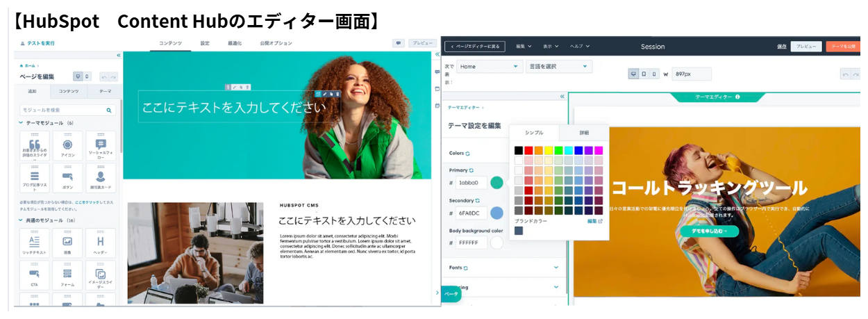The image size is (868, 319).
Task: Open the 設定 tab
Action: tap(205, 43)
